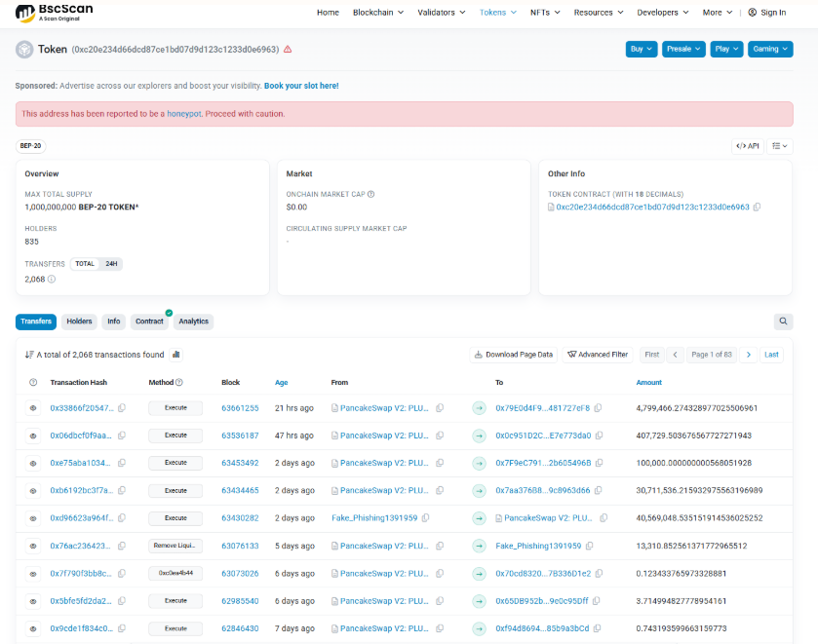Select the Total transfers toggle
The width and height of the screenshot is (818, 644).
[85, 264]
